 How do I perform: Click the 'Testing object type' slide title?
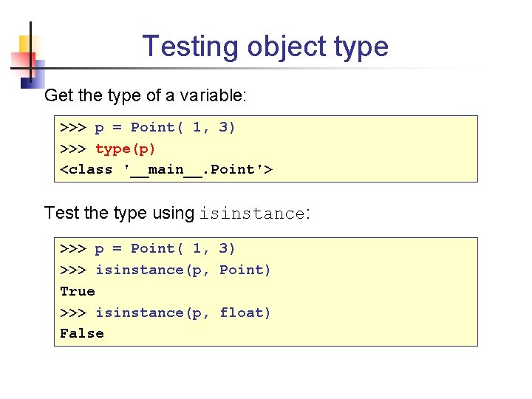265,46
